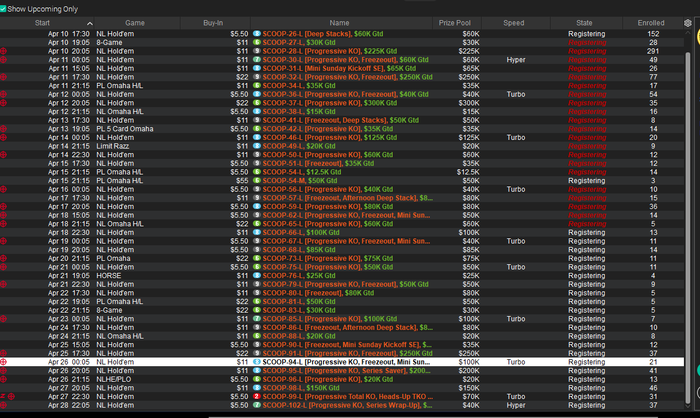700x418 pixels.
Task: Click the Apr 27 22:30 start time
Action: click(x=69, y=397)
